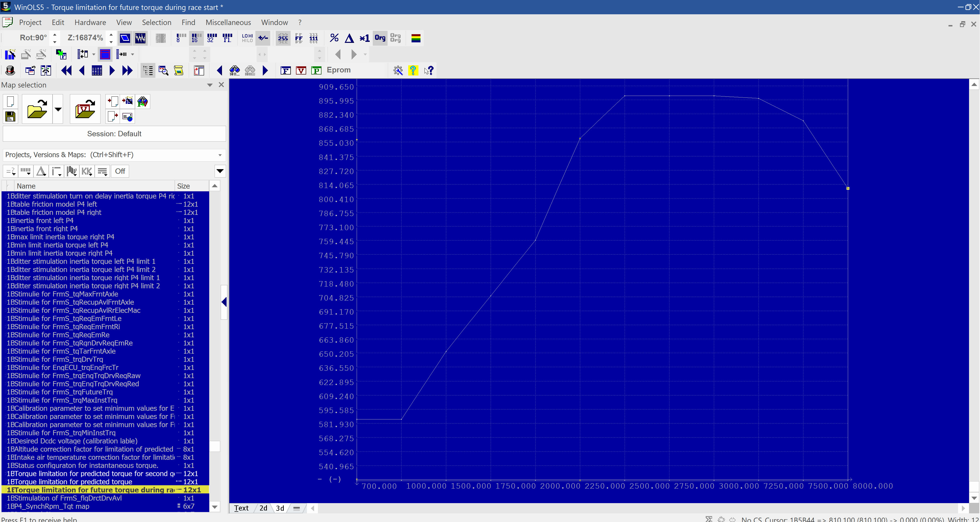Click the open project folder icon
The height and width of the screenshot is (522, 980).
tap(37, 109)
